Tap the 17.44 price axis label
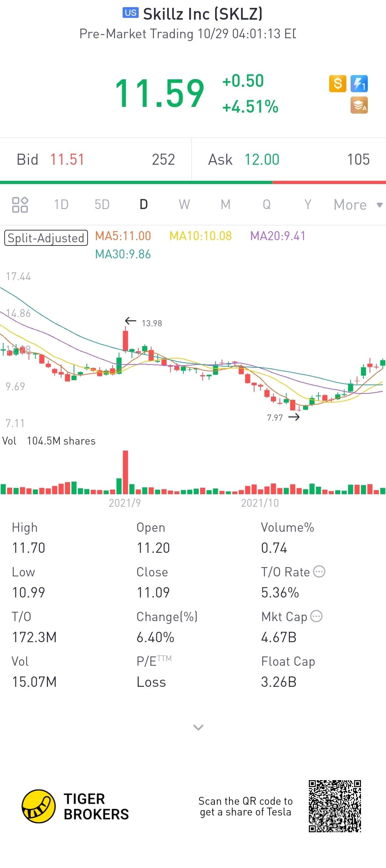This screenshot has width=386, height=868. (18, 276)
